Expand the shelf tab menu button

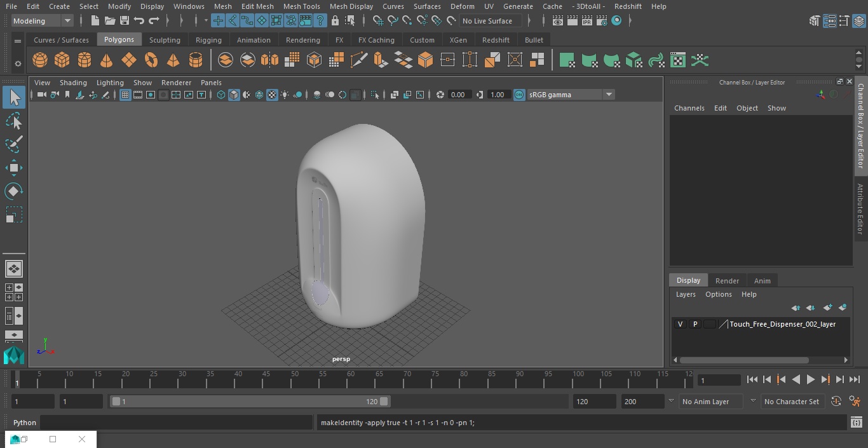(18, 41)
